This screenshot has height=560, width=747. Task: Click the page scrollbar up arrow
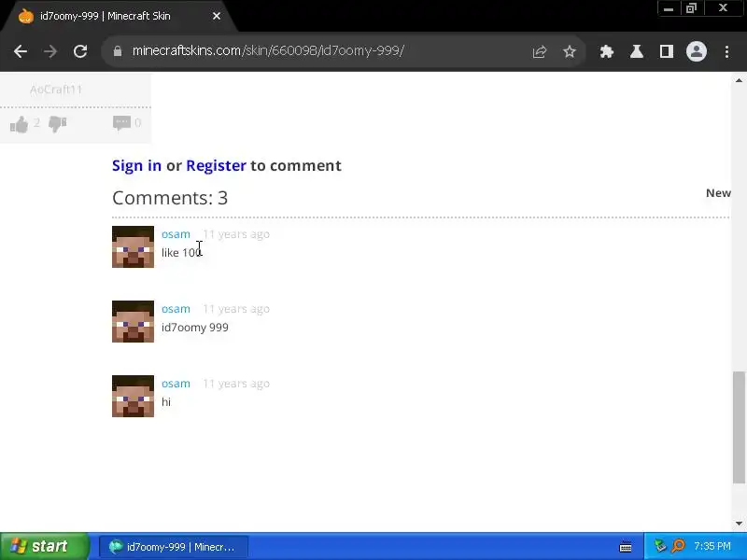739,80
